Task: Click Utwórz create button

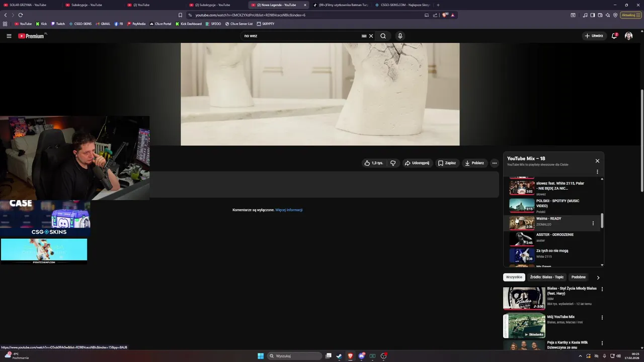Action: tap(594, 36)
